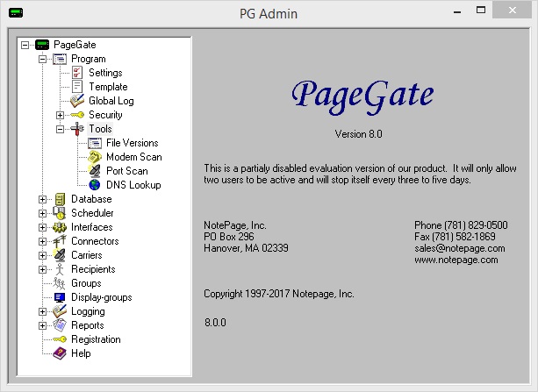
Task: Click the Recipients stick figure icon
Action: (x=60, y=269)
